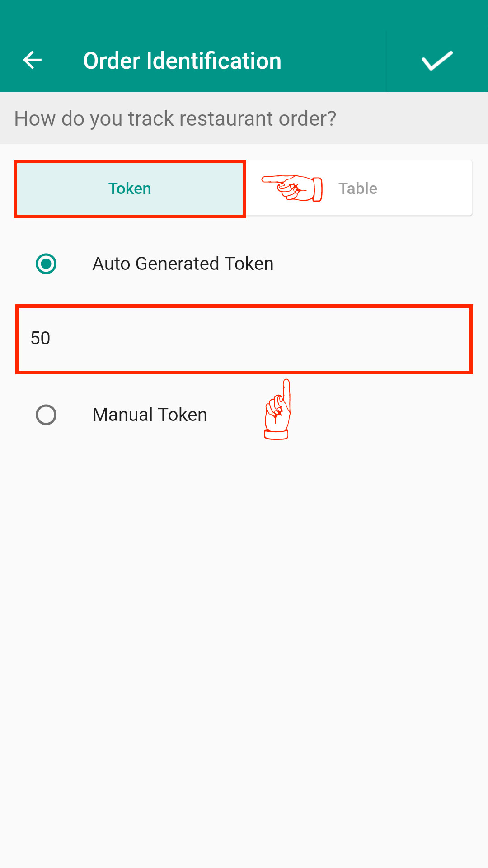The width and height of the screenshot is (488, 868).
Task: Tap the filled teal dot of the selected radio
Action: pos(46,264)
